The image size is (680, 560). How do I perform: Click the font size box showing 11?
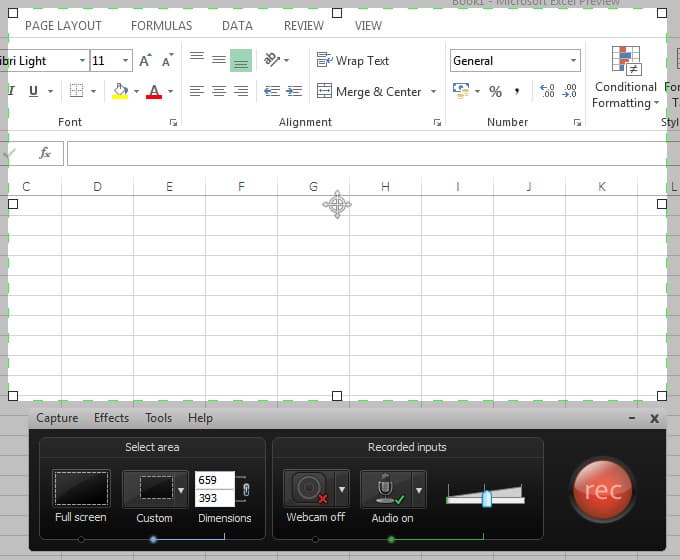pyautogui.click(x=105, y=60)
